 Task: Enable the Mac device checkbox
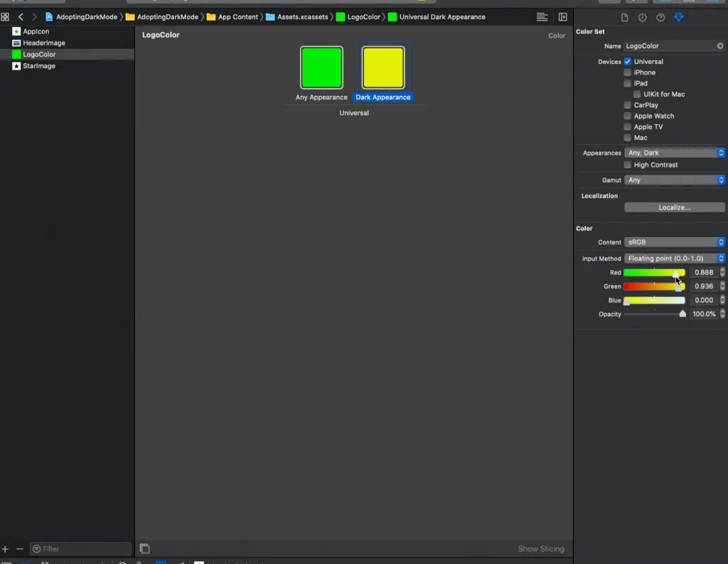[627, 138]
